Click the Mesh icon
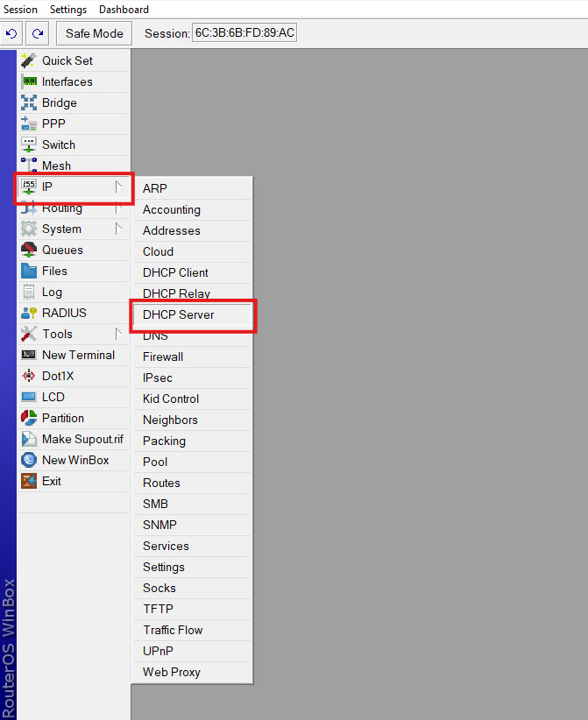Viewport: 588px width, 720px height. point(29,165)
